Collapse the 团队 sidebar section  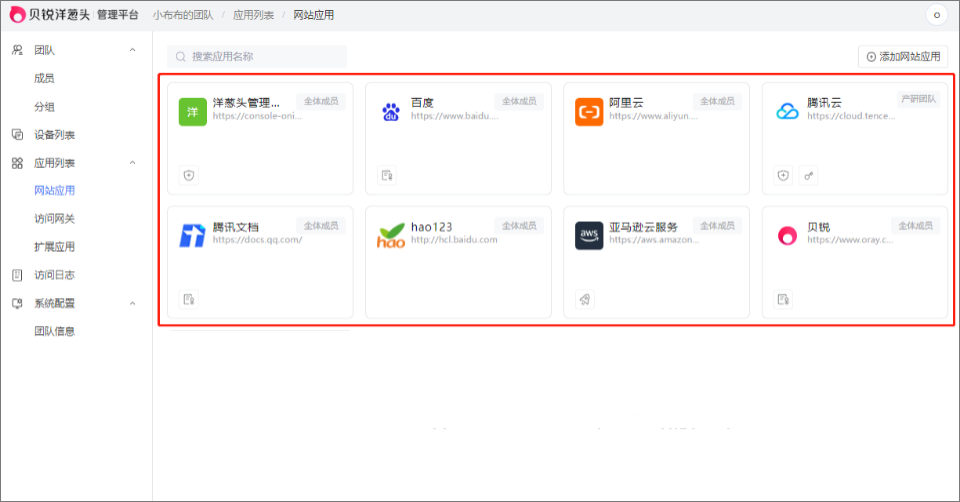[133, 50]
